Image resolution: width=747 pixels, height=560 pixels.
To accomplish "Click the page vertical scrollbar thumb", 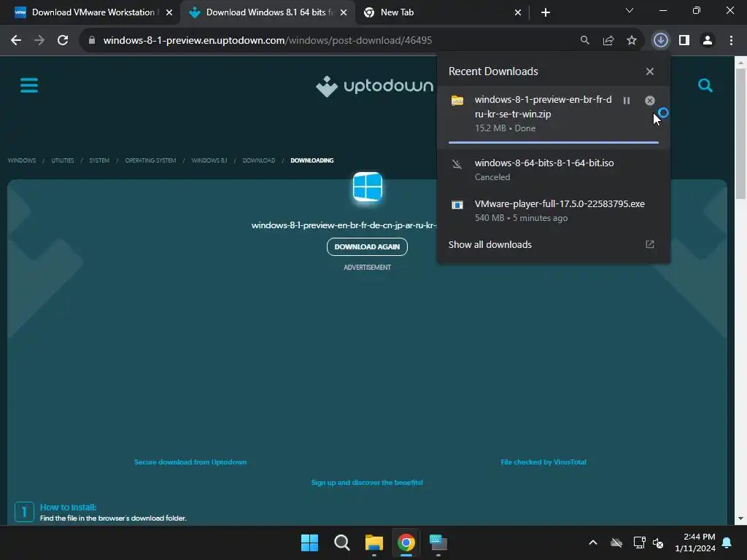I will pos(740,133).
